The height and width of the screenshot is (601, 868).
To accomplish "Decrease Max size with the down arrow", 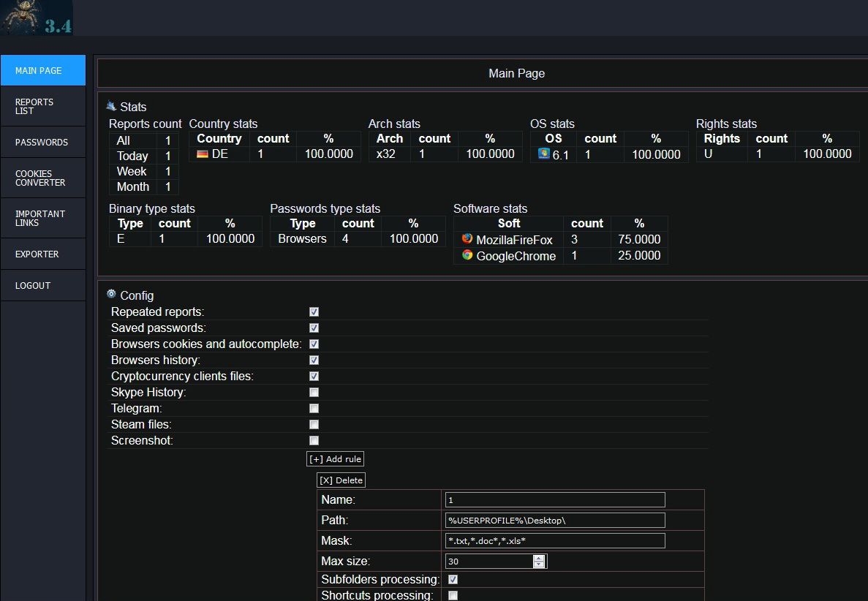I will (x=539, y=564).
